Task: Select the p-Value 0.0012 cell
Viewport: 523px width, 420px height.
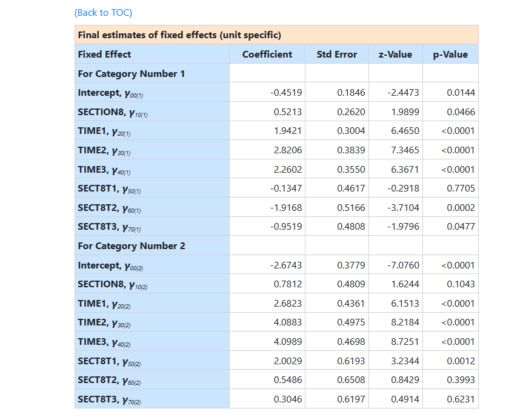Action: pyautogui.click(x=461, y=361)
